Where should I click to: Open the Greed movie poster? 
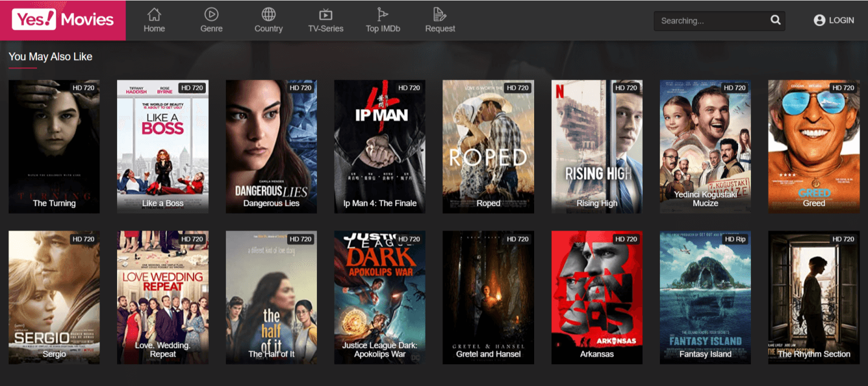pyautogui.click(x=814, y=146)
